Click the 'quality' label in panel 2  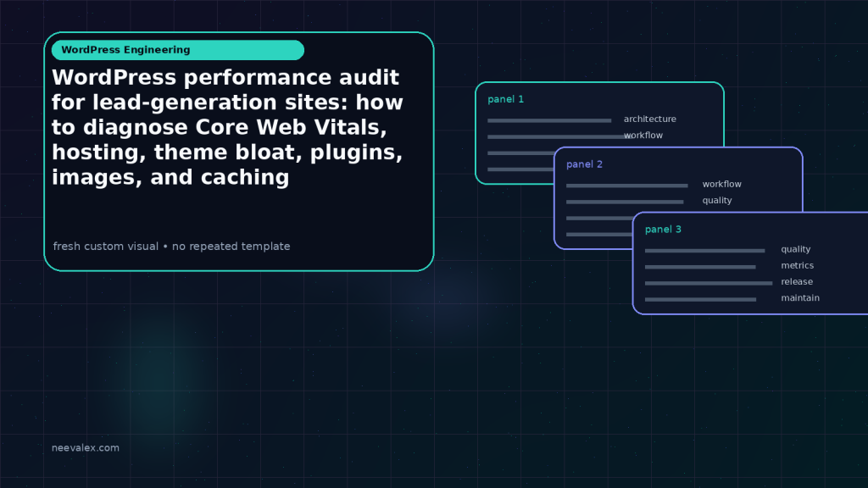tap(717, 200)
